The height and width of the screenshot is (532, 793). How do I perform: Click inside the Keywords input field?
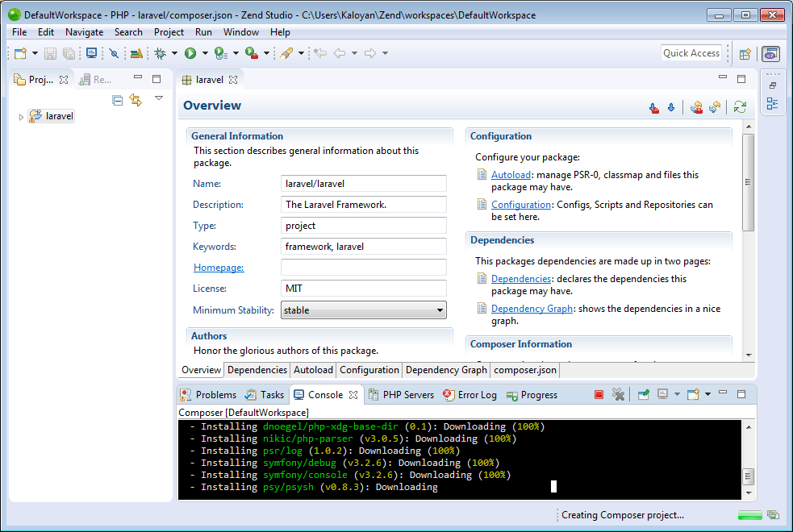tap(363, 246)
